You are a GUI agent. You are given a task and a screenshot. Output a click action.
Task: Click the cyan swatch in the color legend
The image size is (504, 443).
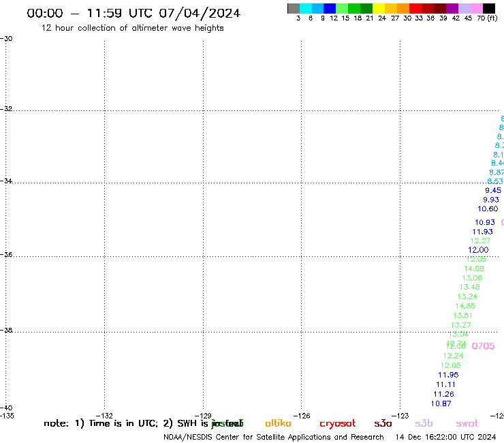306,8
